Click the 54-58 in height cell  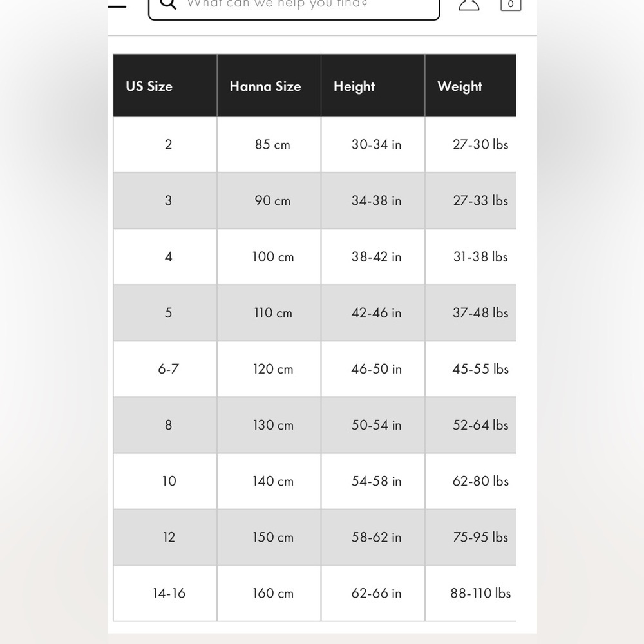point(373,481)
